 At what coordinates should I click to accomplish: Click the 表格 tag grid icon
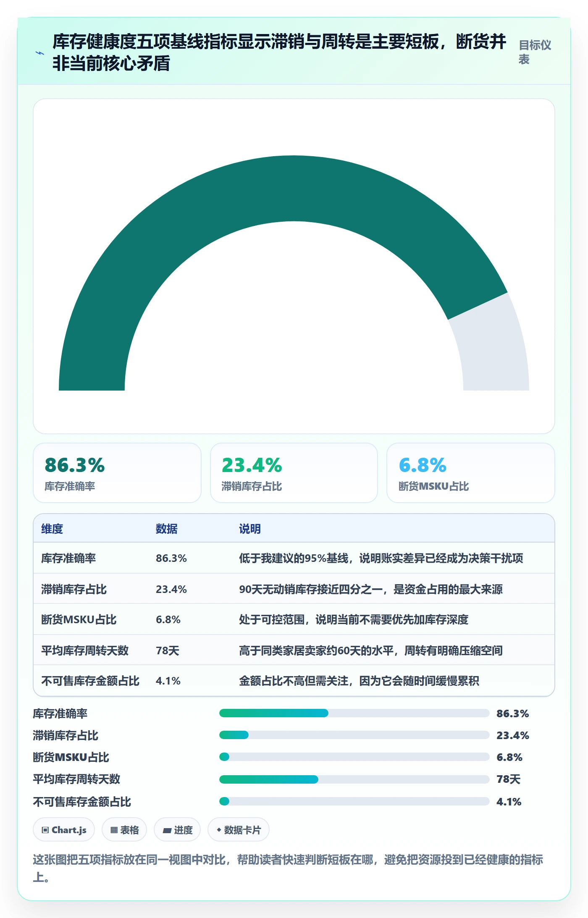click(114, 830)
